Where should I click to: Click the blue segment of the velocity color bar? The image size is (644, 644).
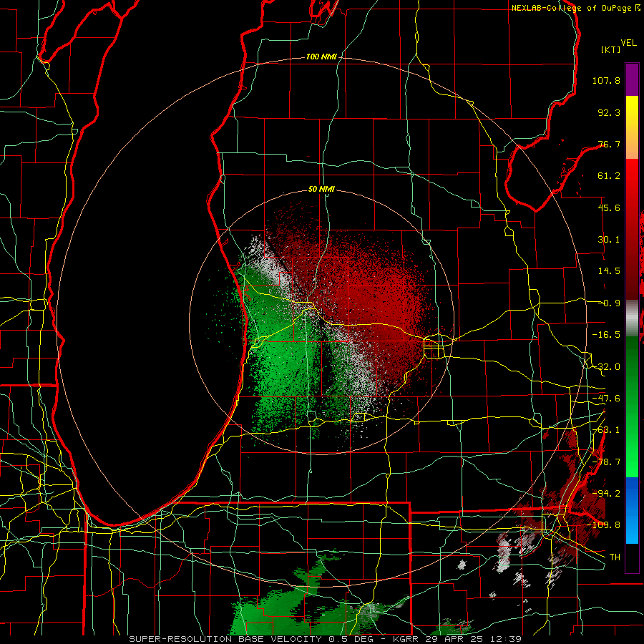[x=632, y=510]
